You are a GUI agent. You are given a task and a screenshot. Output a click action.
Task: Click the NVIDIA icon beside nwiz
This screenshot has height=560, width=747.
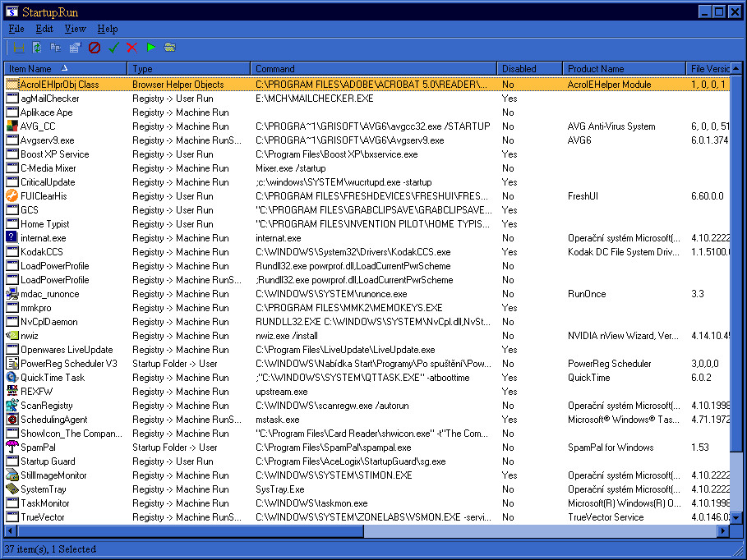point(12,335)
